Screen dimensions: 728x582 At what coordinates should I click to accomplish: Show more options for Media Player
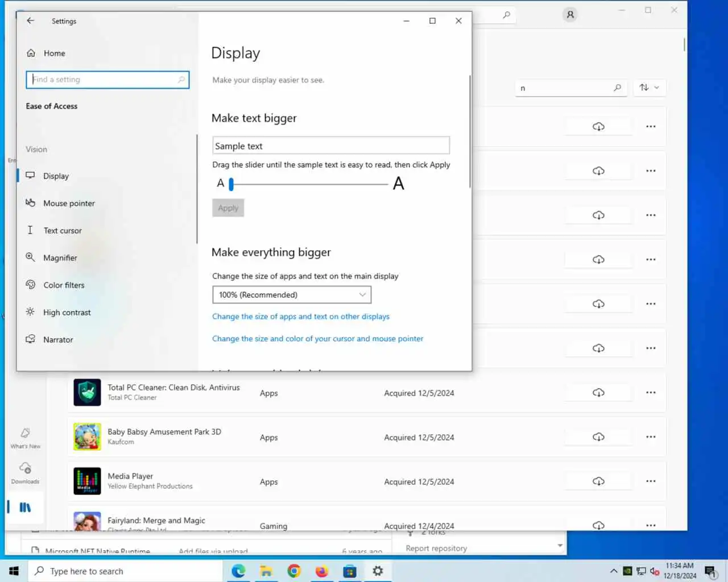point(651,481)
